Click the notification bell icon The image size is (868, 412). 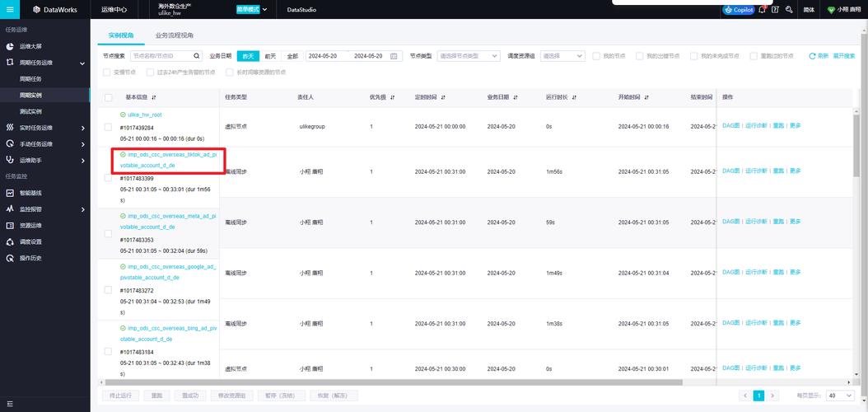763,10
